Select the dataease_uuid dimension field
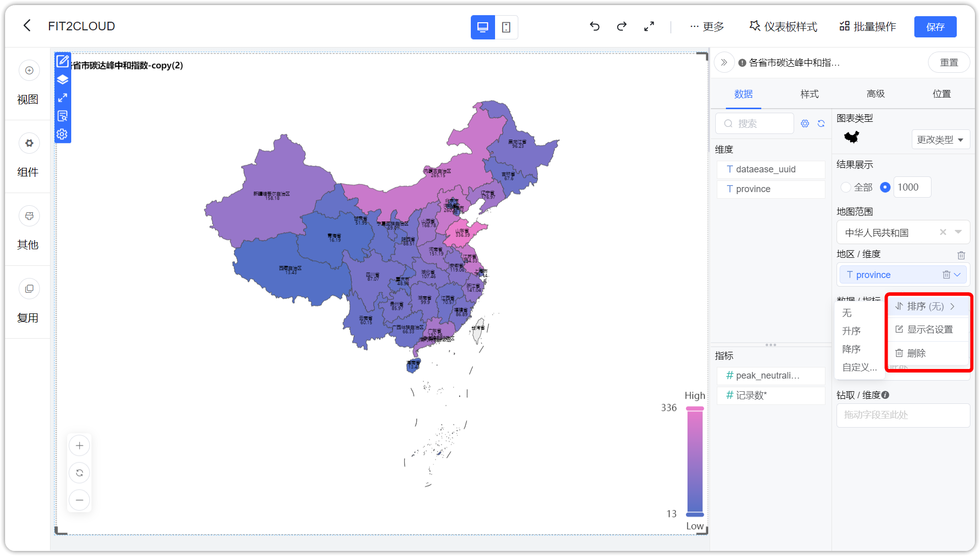Image resolution: width=980 pixels, height=556 pixels. point(771,169)
